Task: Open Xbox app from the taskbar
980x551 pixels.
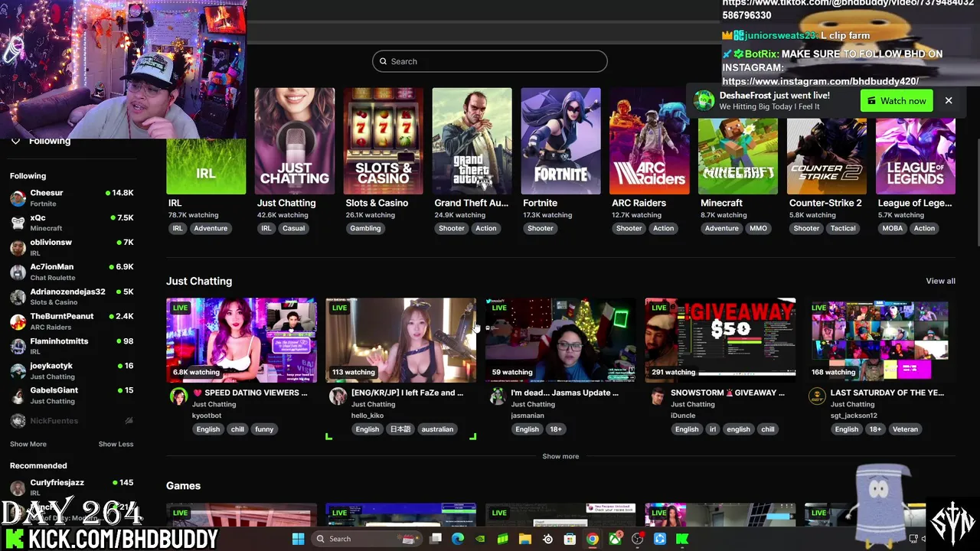Action: [615, 539]
